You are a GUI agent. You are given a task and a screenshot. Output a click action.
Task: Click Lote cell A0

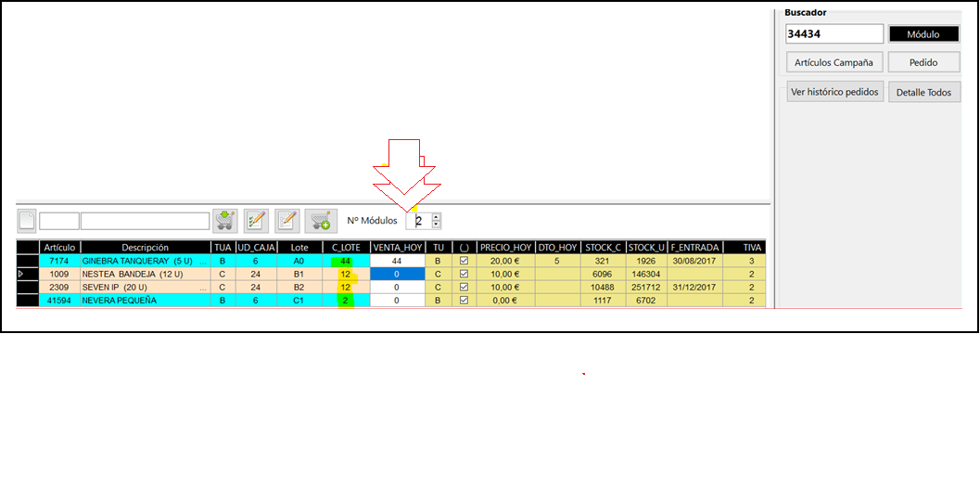click(x=299, y=261)
